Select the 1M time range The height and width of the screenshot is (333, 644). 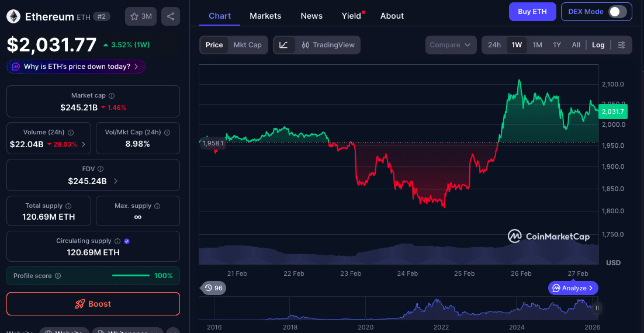(537, 45)
